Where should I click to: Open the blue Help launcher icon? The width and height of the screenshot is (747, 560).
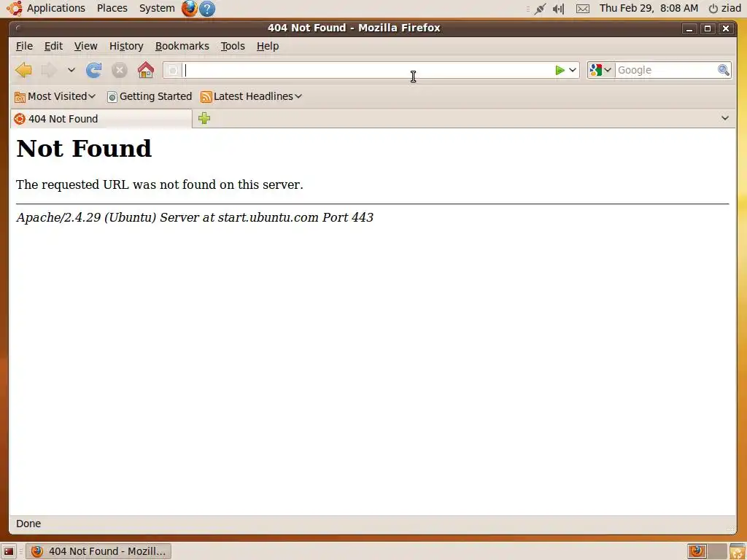pyautogui.click(x=206, y=9)
